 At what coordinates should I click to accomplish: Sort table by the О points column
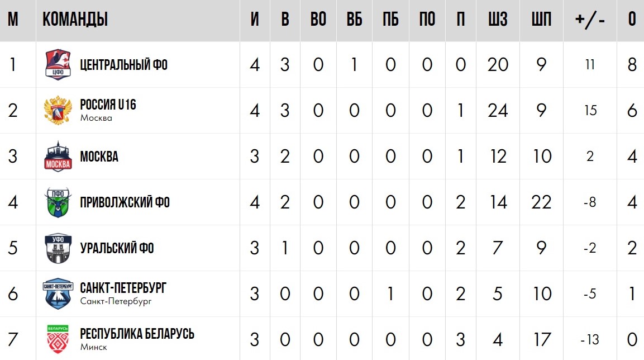(632, 20)
